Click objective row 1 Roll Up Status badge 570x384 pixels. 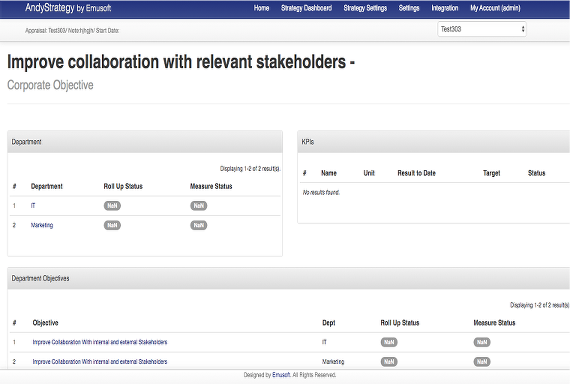(389, 342)
